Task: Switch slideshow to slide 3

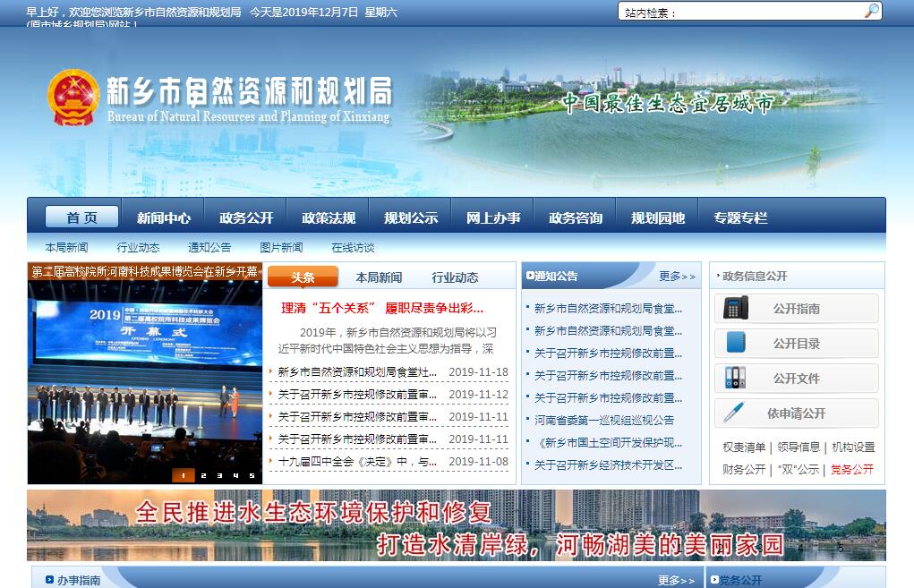Action: (218, 476)
